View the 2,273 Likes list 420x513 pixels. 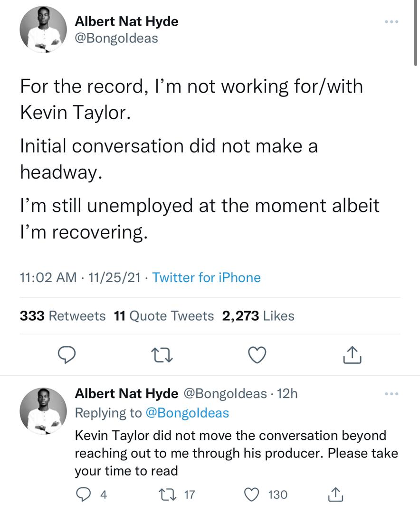pyautogui.click(x=258, y=316)
